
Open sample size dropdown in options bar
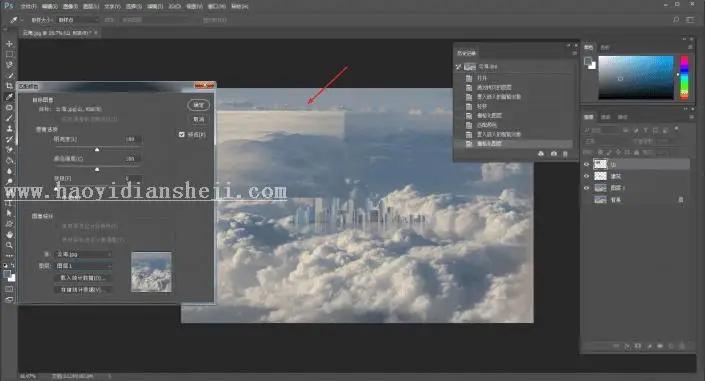point(77,20)
